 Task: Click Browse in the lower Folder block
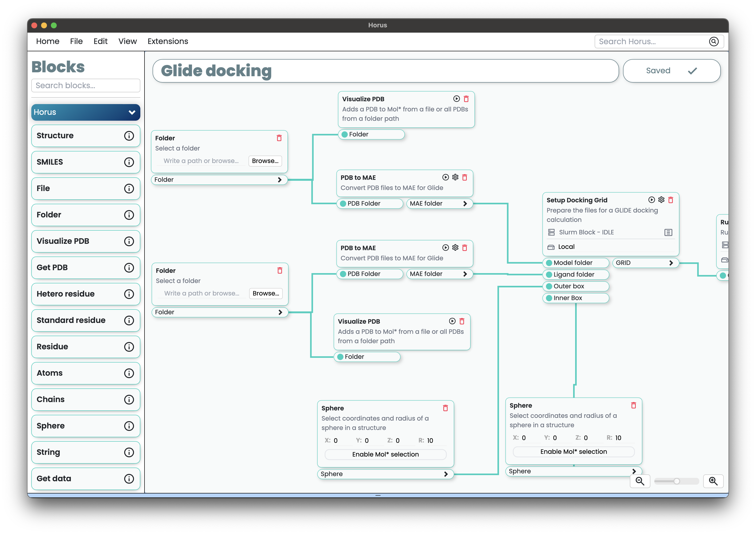(266, 293)
